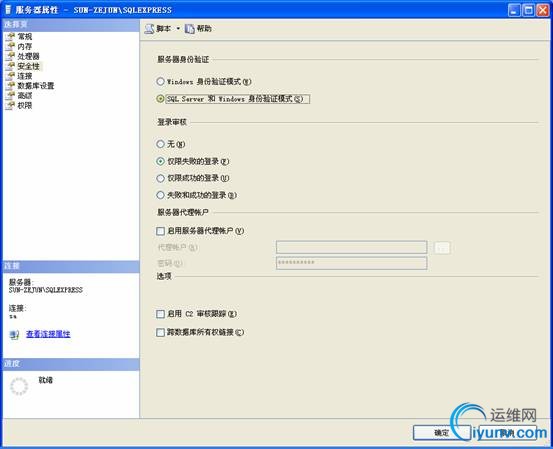This screenshot has height=449, width=553.
Task: Enable 启用服务器代理帐户 checkbox
Action: pyautogui.click(x=160, y=231)
